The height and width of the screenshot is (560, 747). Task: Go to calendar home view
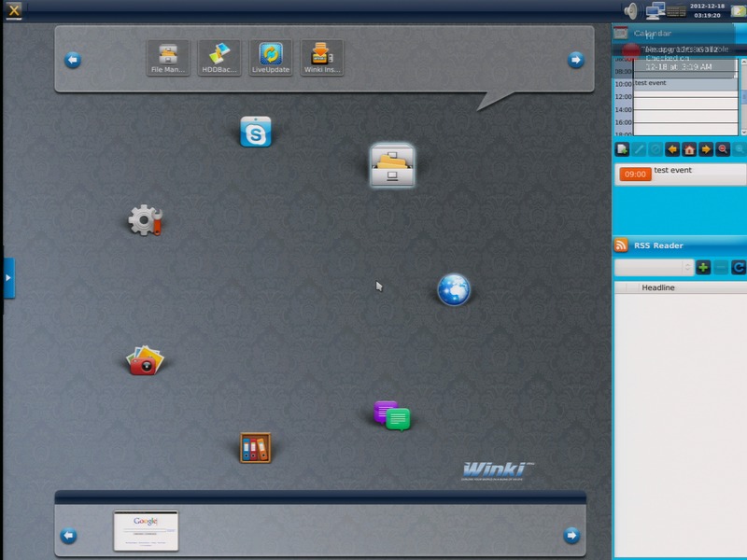[x=689, y=149]
